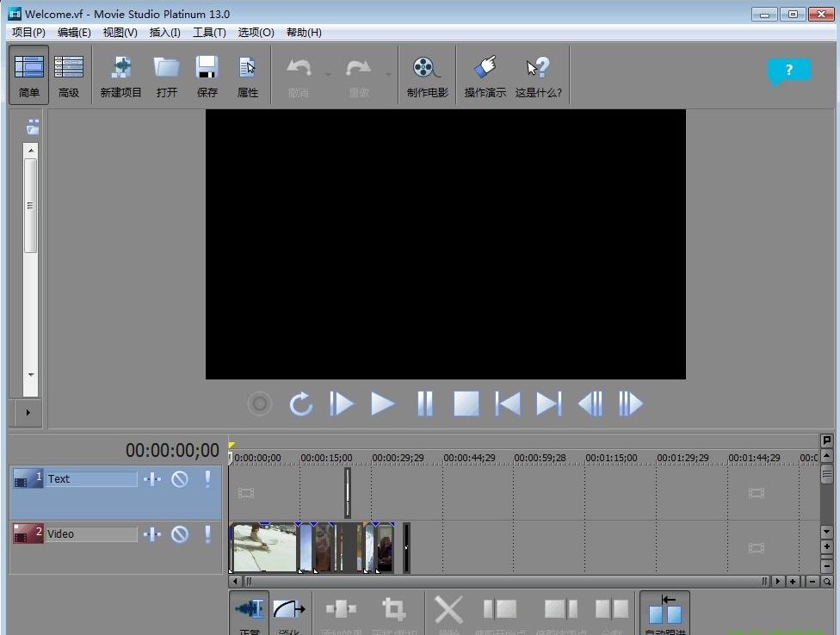Mute the Text track
This screenshot has width=840, height=635.
(x=180, y=478)
